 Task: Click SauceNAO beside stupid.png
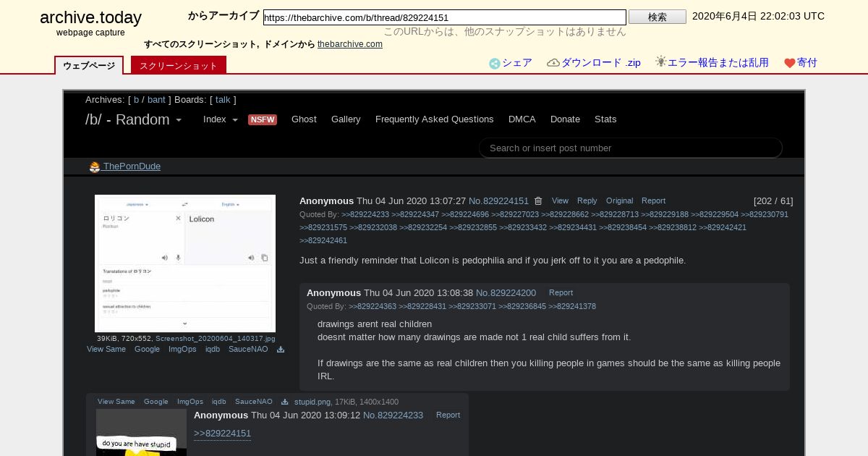254,402
